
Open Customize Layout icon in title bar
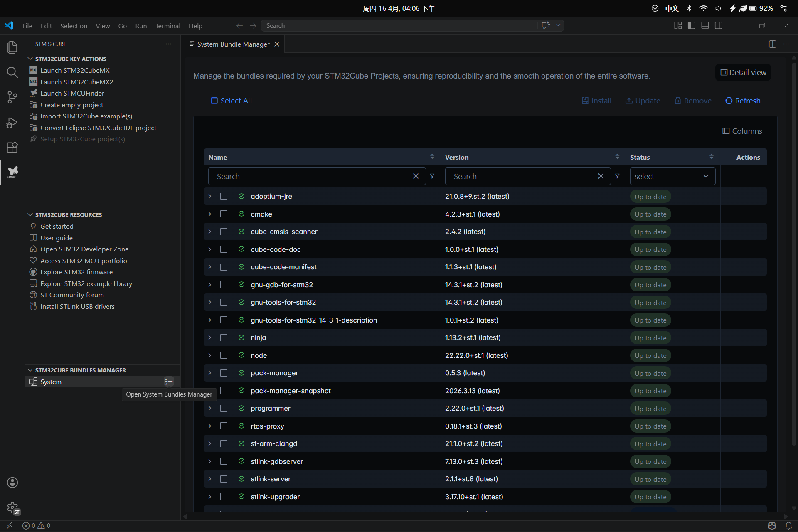coord(678,25)
